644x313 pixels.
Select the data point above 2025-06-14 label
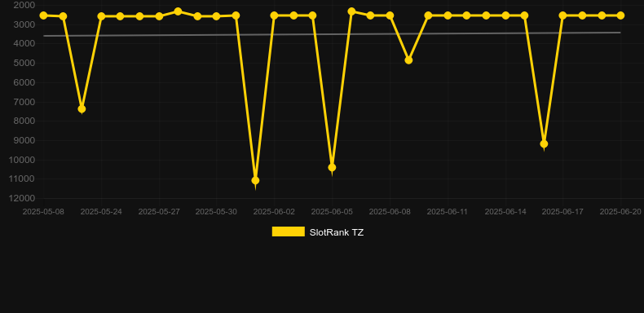click(505, 15)
